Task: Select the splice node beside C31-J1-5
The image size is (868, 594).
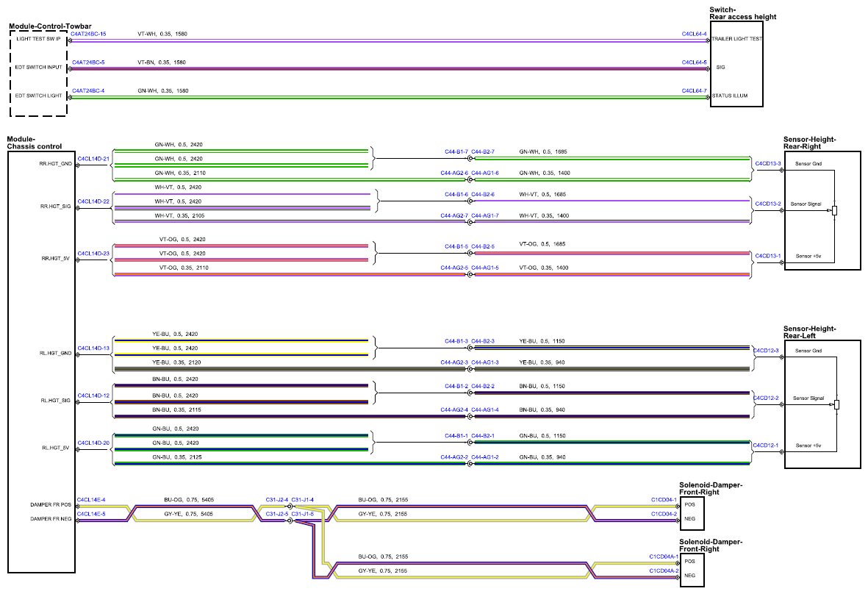Action: [x=290, y=520]
